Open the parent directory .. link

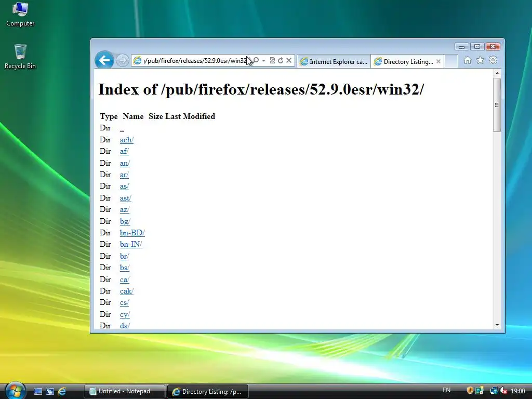pyautogui.click(x=122, y=128)
